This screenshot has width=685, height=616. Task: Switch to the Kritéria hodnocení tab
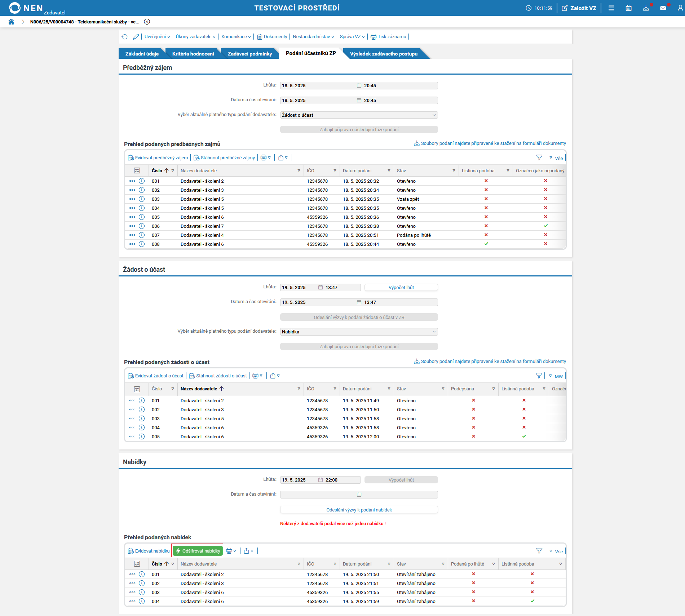(x=193, y=54)
